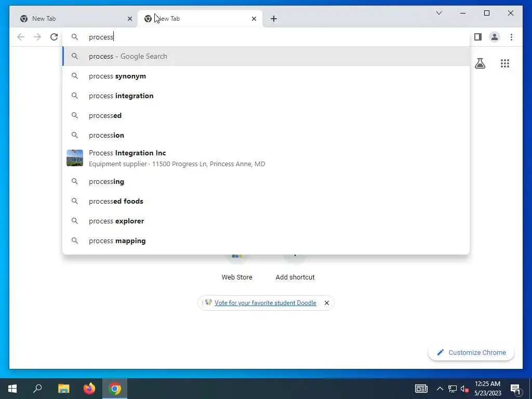Click in the address bar containing process

pyautogui.click(x=267, y=37)
